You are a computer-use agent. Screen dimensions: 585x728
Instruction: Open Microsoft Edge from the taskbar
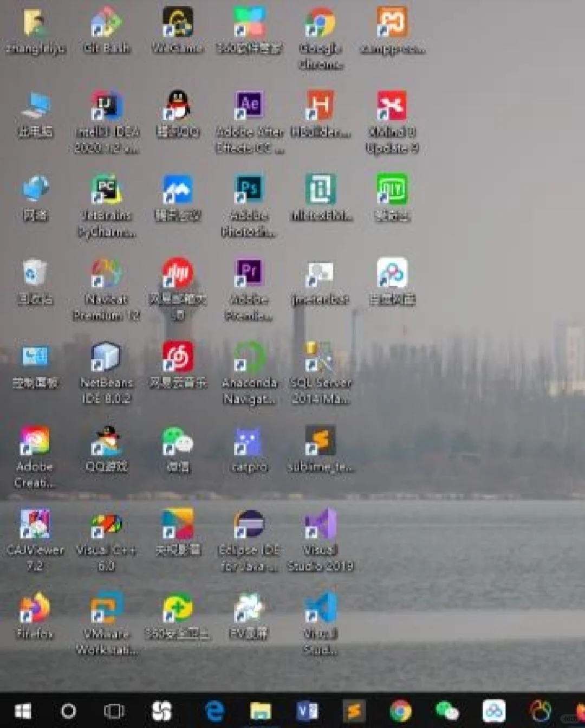click(214, 711)
